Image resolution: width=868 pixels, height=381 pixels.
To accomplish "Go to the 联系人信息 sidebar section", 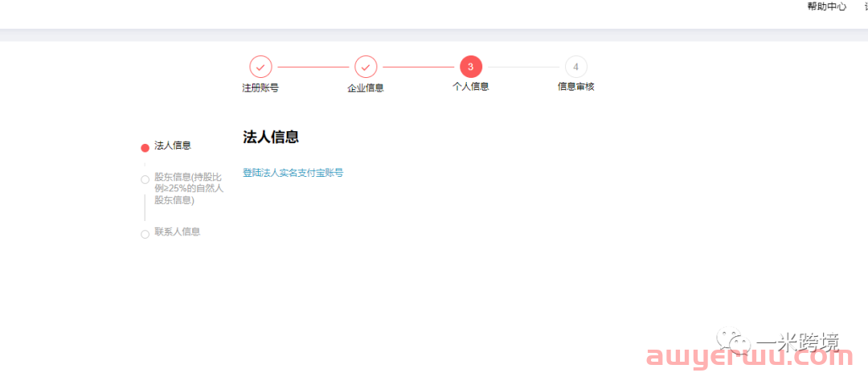I will click(177, 231).
